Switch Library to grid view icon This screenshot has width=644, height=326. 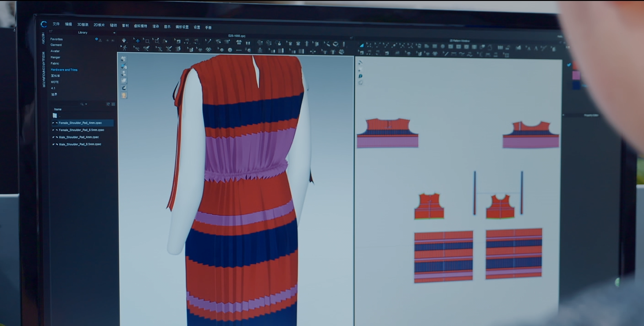(113, 104)
